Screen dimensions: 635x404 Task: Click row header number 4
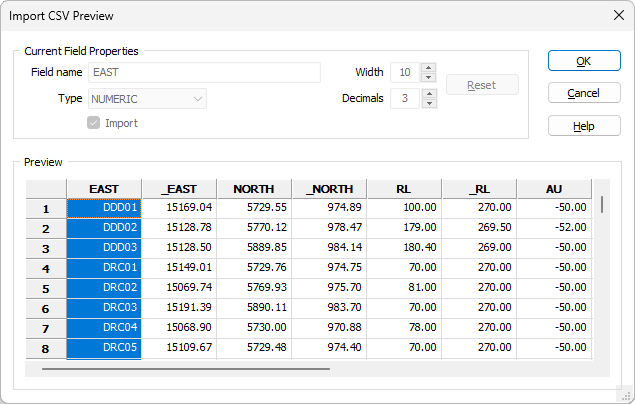(x=45, y=268)
